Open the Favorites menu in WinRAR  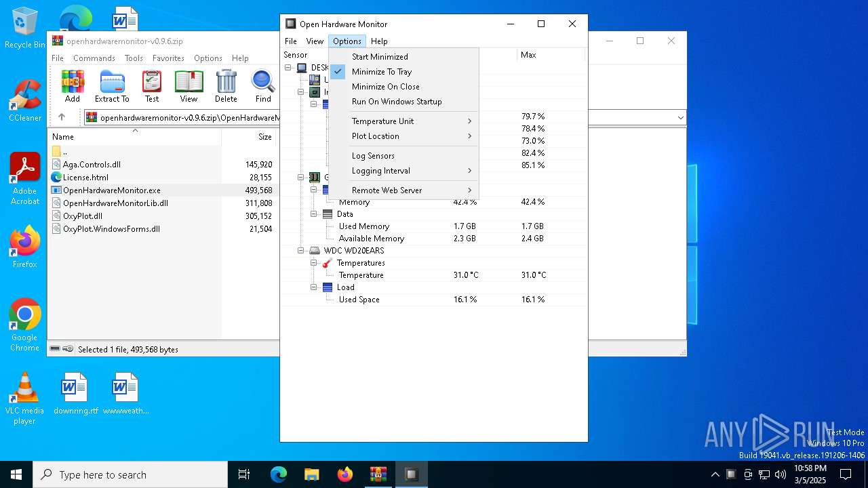point(168,58)
